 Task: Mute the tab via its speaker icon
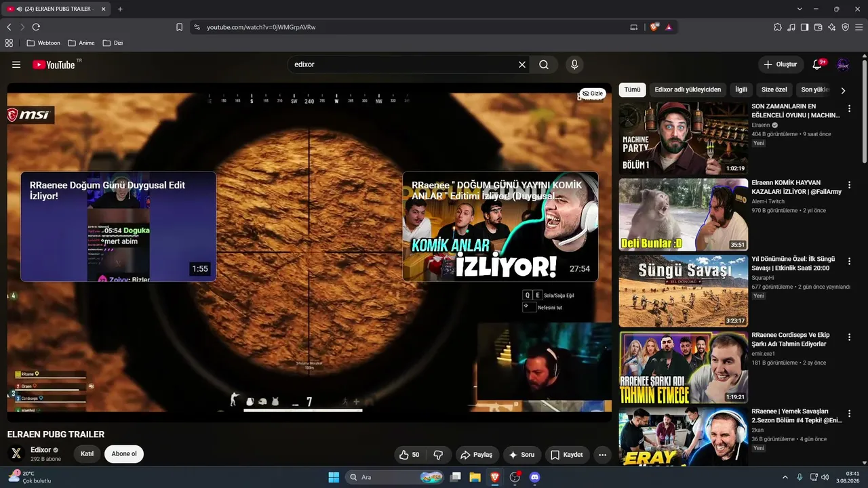(x=19, y=9)
